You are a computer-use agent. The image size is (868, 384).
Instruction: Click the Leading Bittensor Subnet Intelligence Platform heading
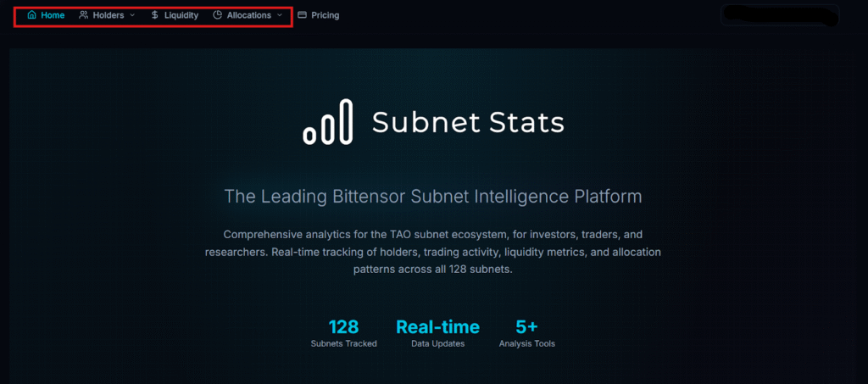tap(433, 197)
